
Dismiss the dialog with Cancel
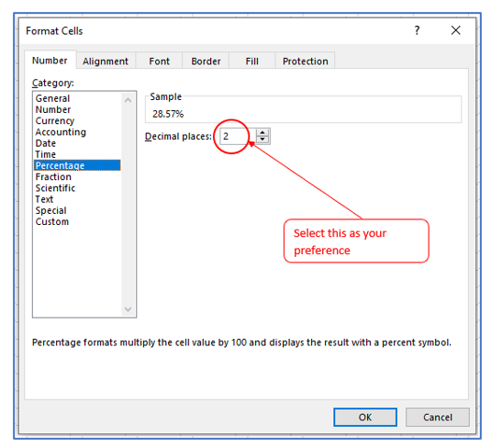[x=438, y=417]
